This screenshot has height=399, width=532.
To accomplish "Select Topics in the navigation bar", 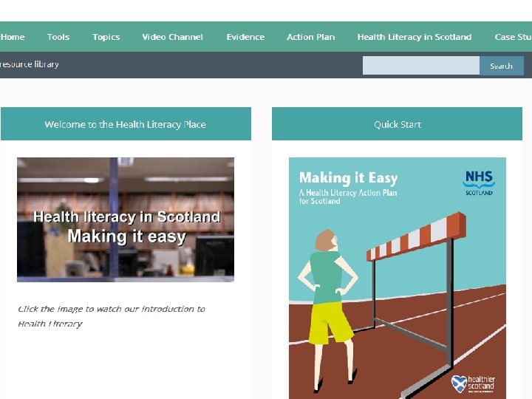I will pos(106,37).
